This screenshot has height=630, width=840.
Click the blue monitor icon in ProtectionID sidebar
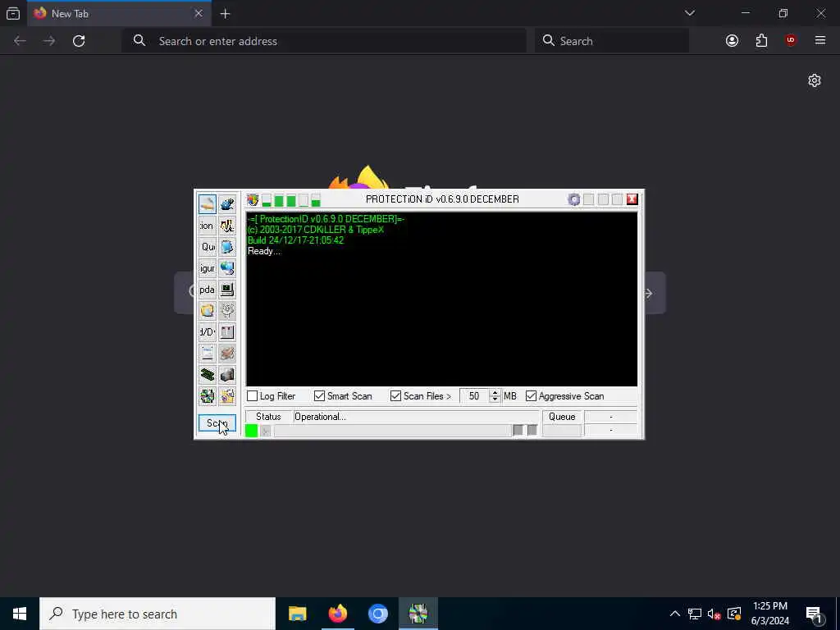click(x=227, y=247)
